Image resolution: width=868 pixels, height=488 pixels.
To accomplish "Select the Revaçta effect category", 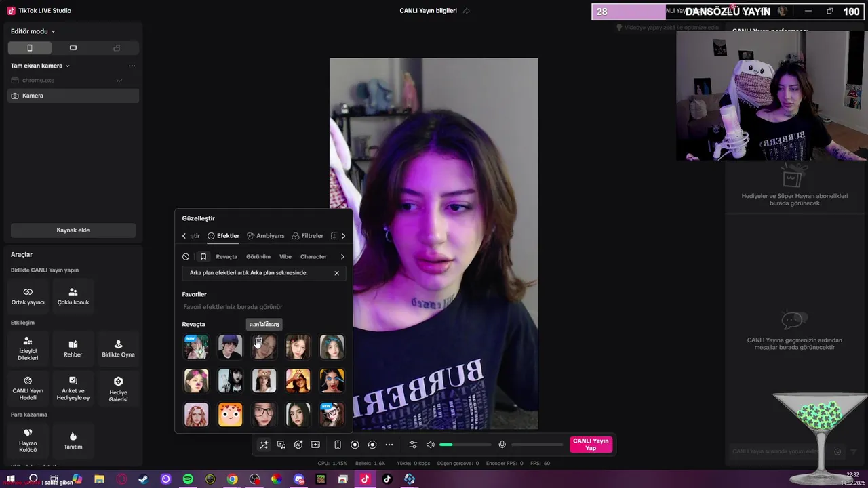I will point(226,257).
